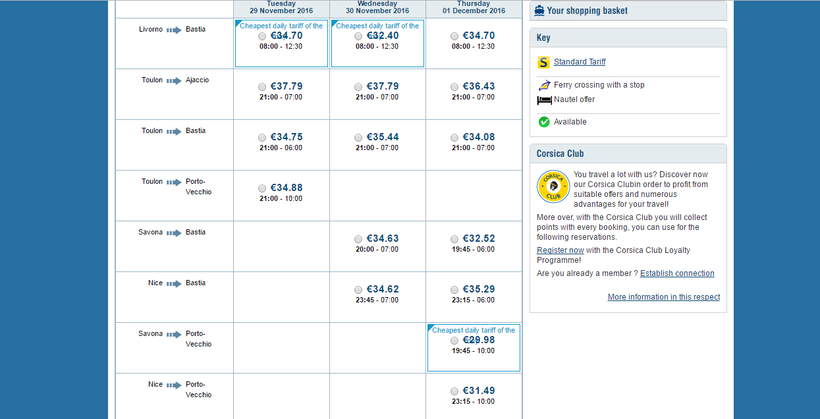Open More information in this respect
The width and height of the screenshot is (820, 419).
pyautogui.click(x=663, y=297)
